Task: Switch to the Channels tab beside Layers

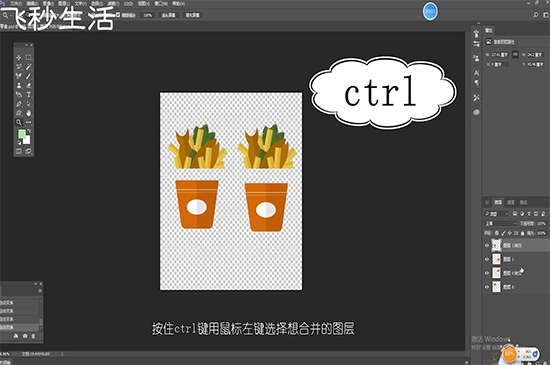Action: (511, 202)
